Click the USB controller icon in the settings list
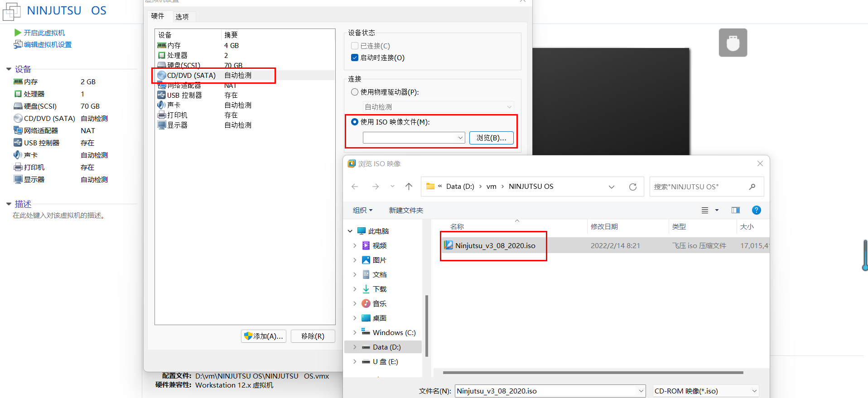 point(162,95)
